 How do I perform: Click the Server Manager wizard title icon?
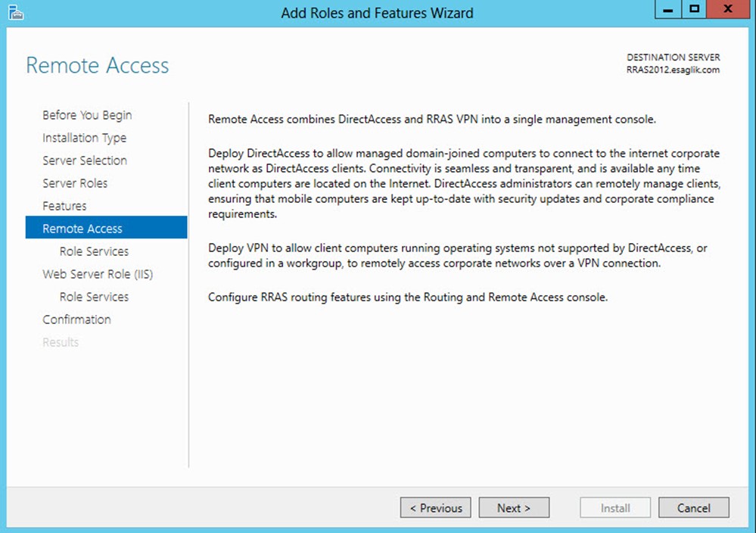(x=16, y=13)
